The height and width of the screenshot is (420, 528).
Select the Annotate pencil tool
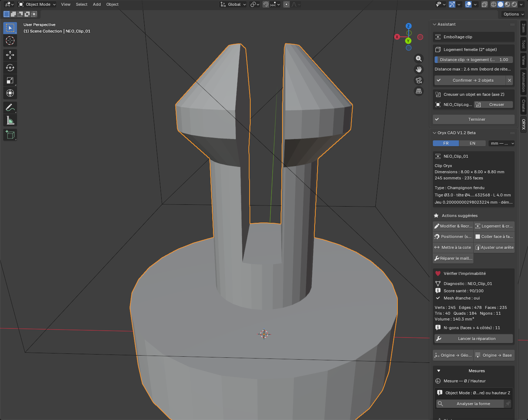coord(10,107)
